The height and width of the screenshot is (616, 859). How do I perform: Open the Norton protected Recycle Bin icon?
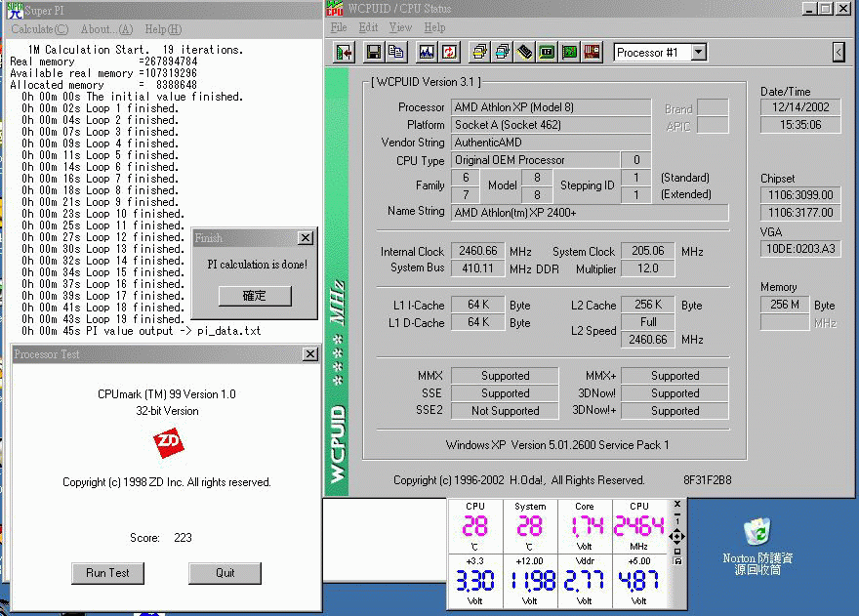pos(757,532)
